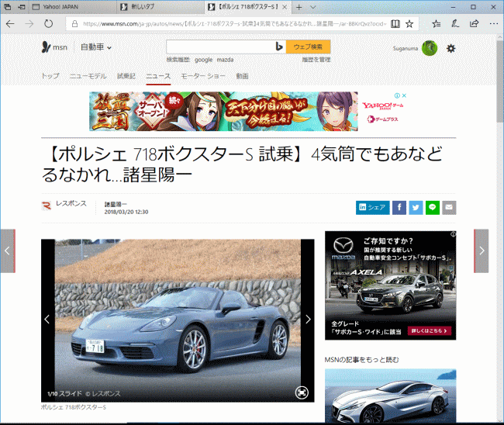Click the article headline ポルシェ 718ボクスターS
The width and height of the screenshot is (504, 425).
[x=243, y=164]
